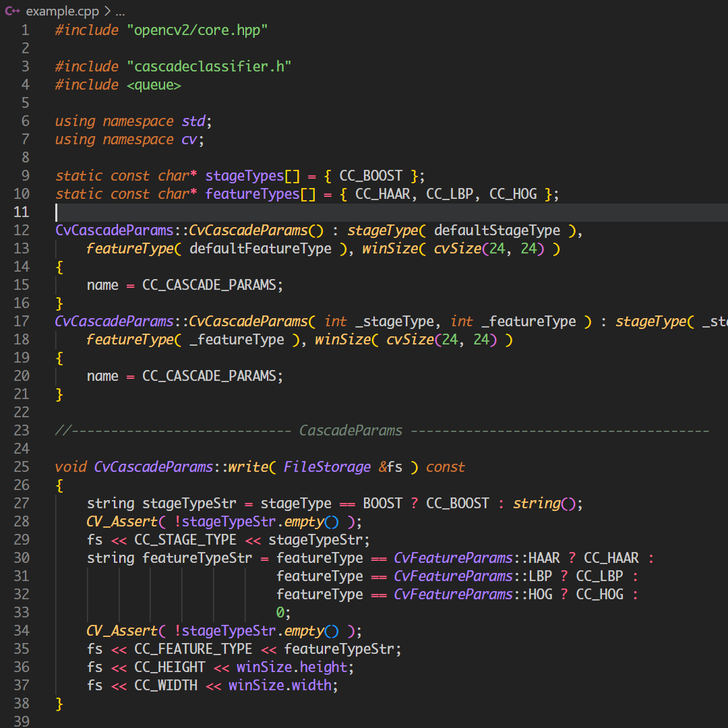Click CC_HOG on line 10
This screenshot has height=728, width=728.
(512, 194)
